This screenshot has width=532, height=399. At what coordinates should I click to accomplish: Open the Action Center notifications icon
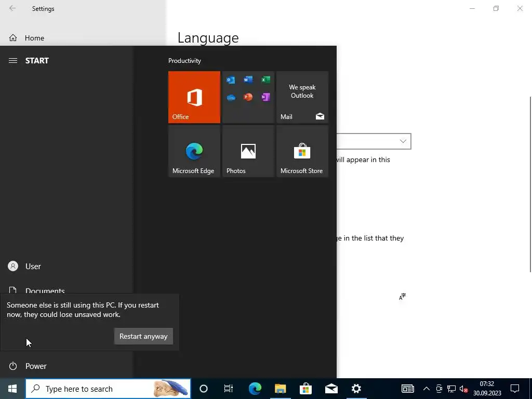(x=515, y=389)
